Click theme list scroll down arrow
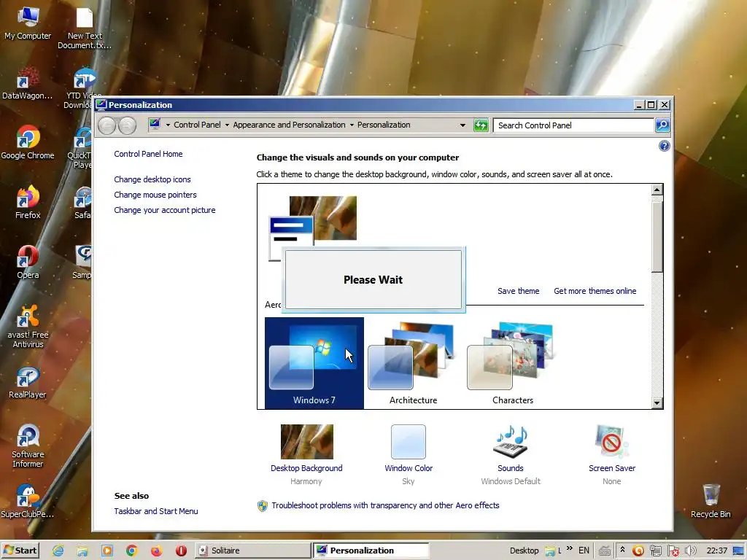This screenshot has width=747, height=560. [x=657, y=402]
